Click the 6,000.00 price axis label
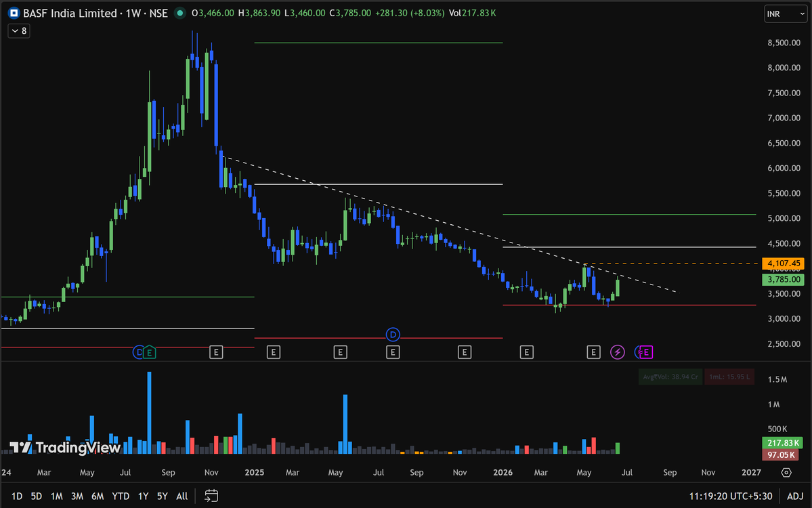 [784, 168]
